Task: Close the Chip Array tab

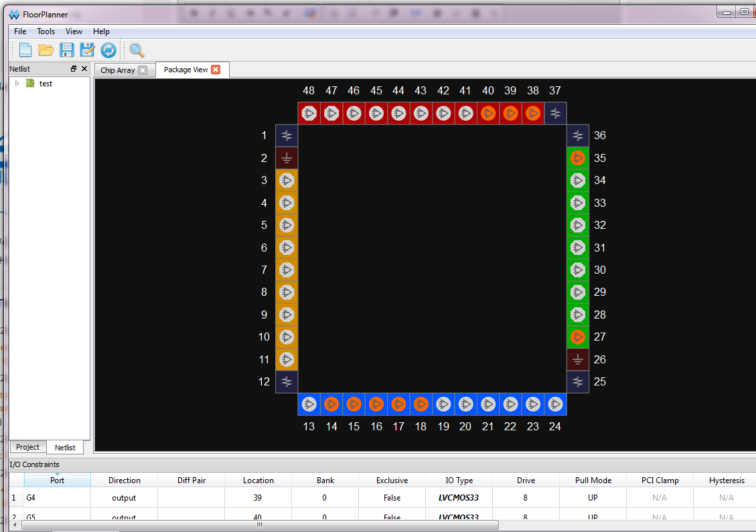Action: click(143, 70)
